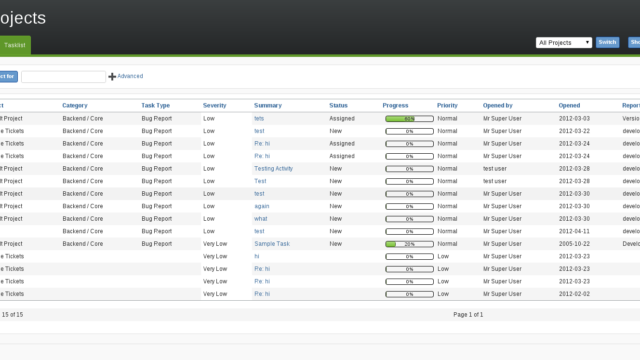Viewport: 640px width, 360px height.
Task: Click 'Bug Report' in 'again' row
Action: coord(157,206)
